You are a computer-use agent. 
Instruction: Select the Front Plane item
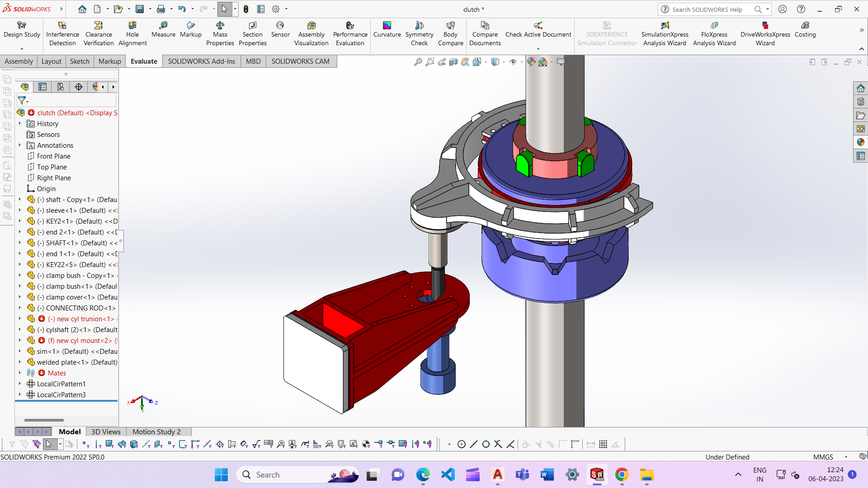coord(53,156)
